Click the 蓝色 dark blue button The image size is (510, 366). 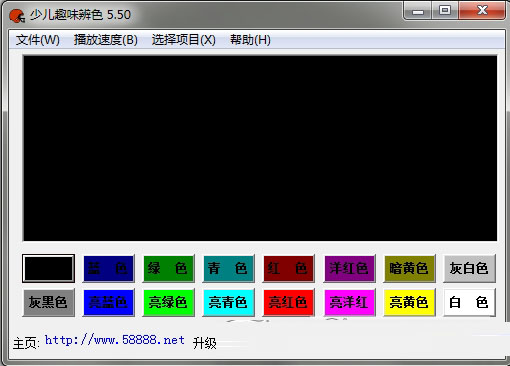[109, 268]
